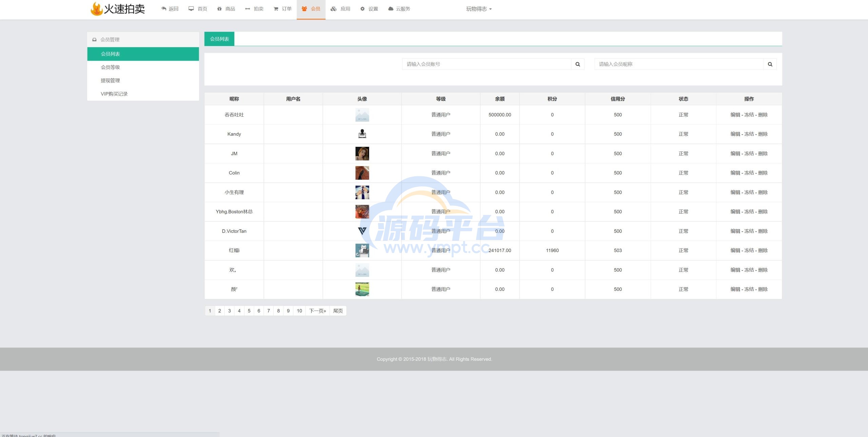Go to 首页 menu item
This screenshot has height=437, width=868.
[x=198, y=9]
